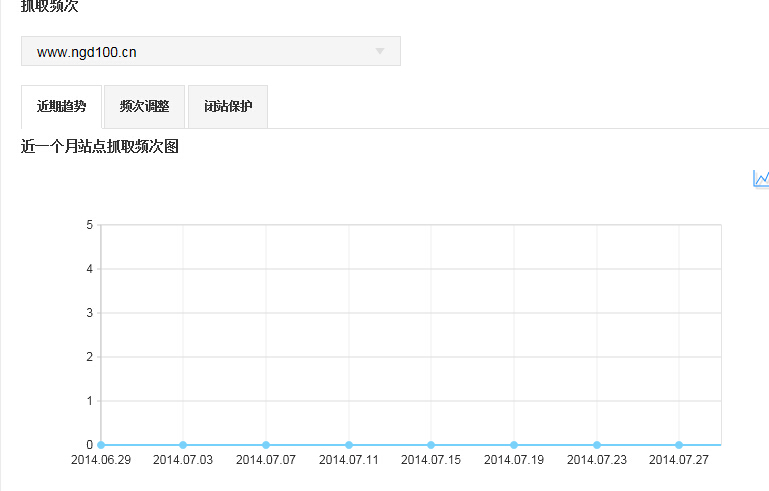Viewport: 769px width, 491px height.
Task: Switch to the 近期趋势 tab
Action: (61, 106)
